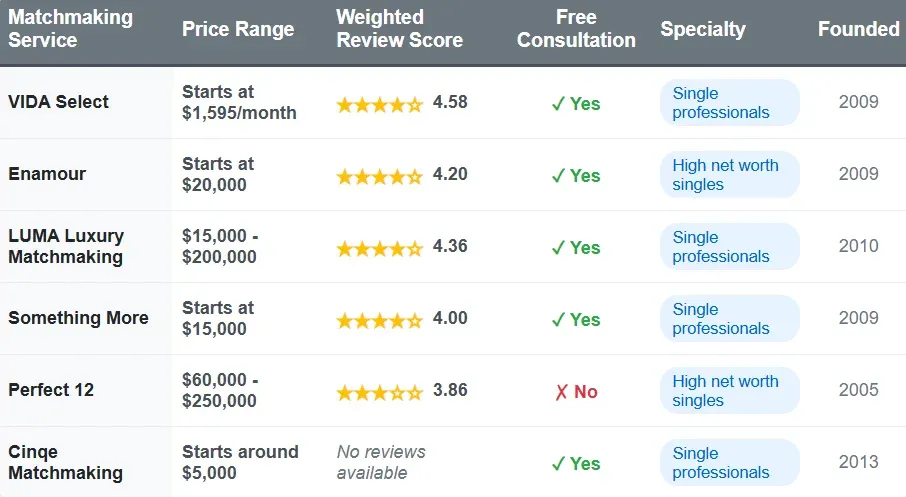The width and height of the screenshot is (906, 497).
Task: Click LUMA Luxury Matchmaking's star rating
Action: 379,248
